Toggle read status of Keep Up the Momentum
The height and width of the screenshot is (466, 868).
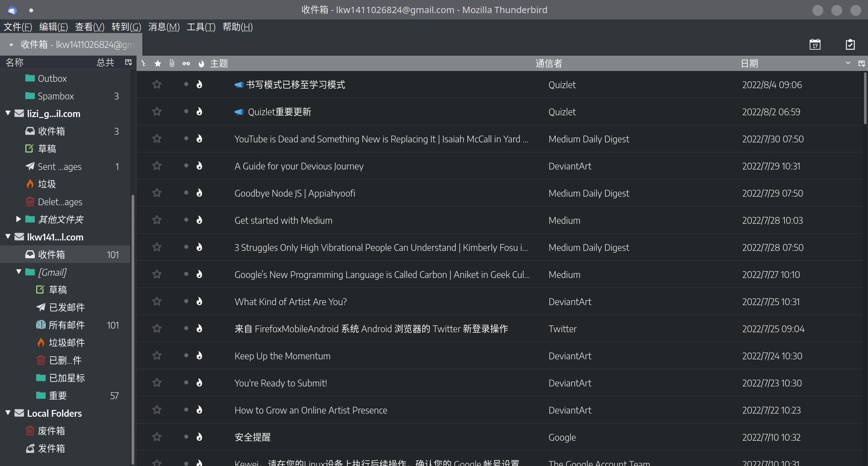tap(186, 355)
